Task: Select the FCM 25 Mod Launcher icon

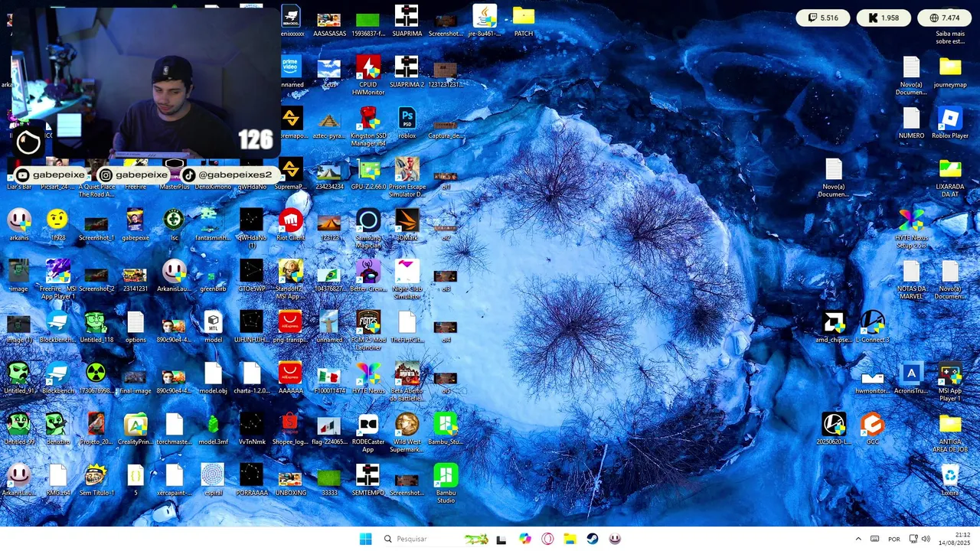Action: point(367,331)
